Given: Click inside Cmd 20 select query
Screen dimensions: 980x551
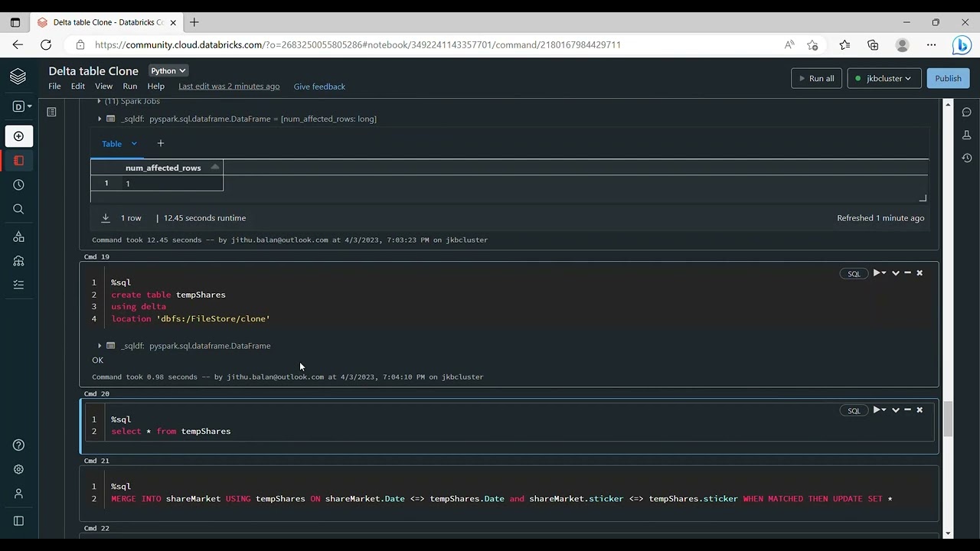Looking at the screenshot, I should coord(171,432).
